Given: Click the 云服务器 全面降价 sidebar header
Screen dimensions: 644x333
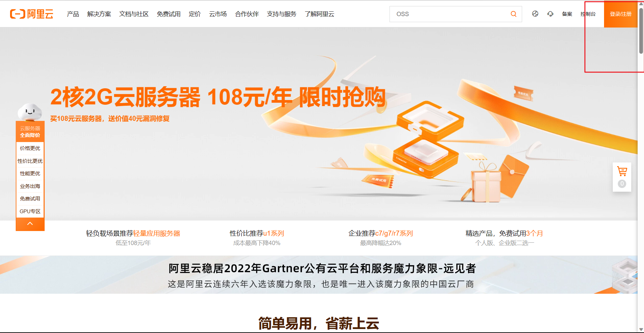Looking at the screenshot, I should (x=30, y=132).
